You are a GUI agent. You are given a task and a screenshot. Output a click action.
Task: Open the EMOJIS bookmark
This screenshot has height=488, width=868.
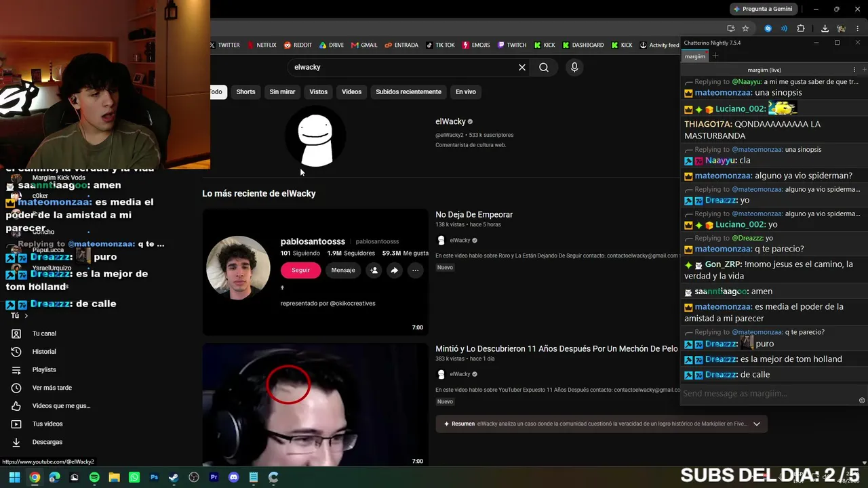(476, 45)
